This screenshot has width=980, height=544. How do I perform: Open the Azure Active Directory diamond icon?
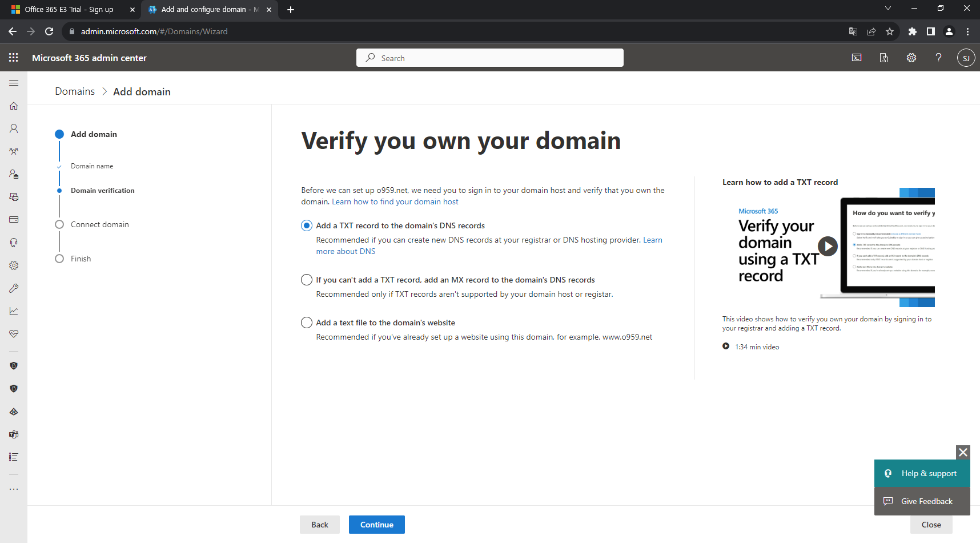pos(14,412)
